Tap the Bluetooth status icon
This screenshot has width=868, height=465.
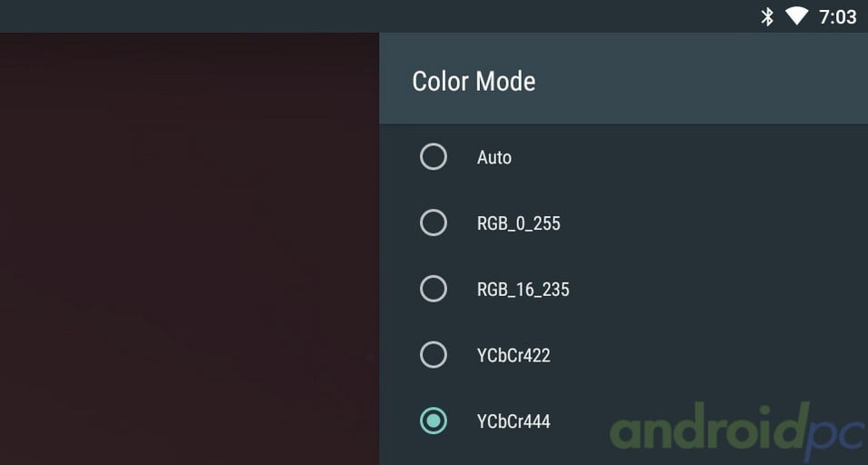[767, 16]
